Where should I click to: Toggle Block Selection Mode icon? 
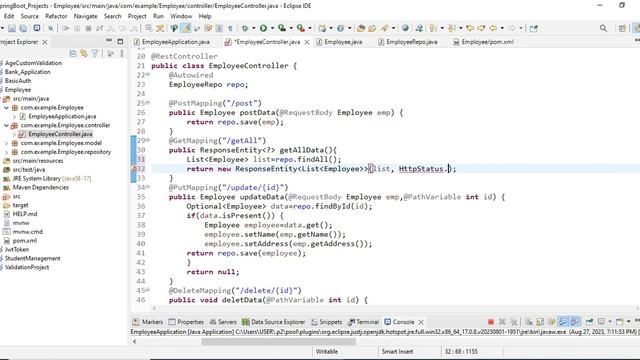(219, 28)
